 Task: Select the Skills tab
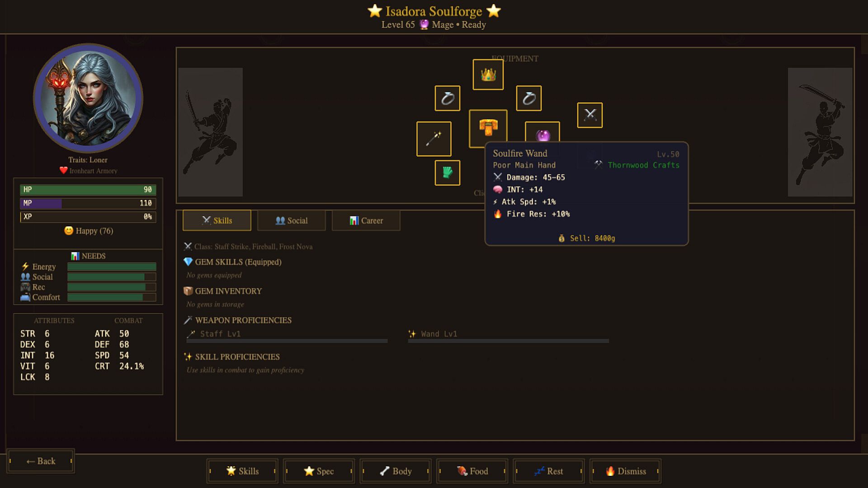(x=217, y=221)
